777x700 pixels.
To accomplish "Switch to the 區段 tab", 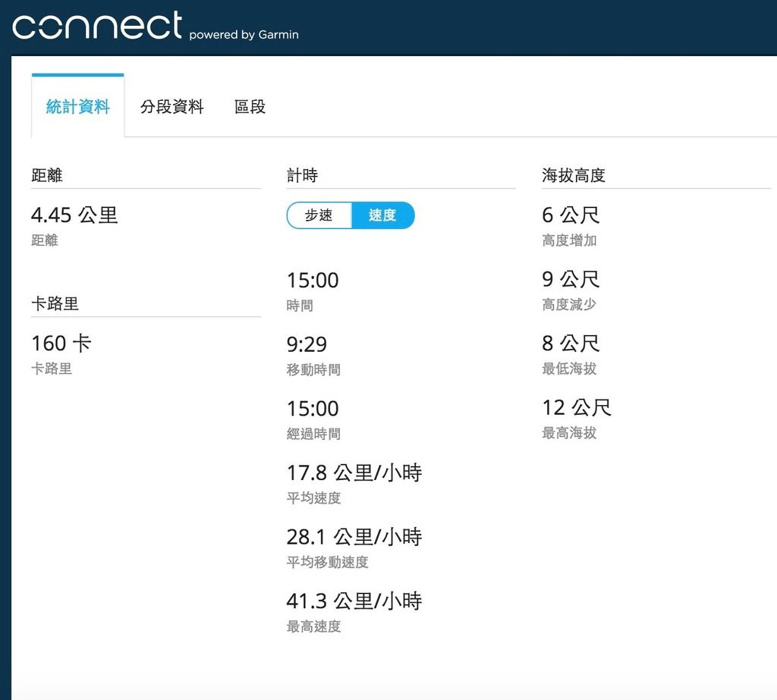I will (250, 106).
